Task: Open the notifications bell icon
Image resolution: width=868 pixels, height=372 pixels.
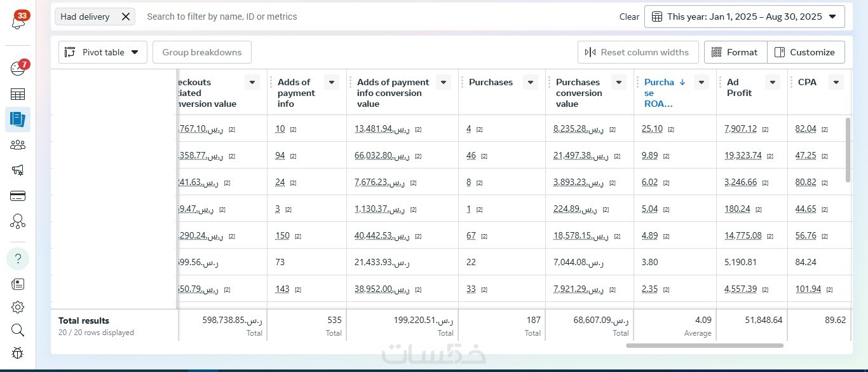Action: click(x=18, y=22)
